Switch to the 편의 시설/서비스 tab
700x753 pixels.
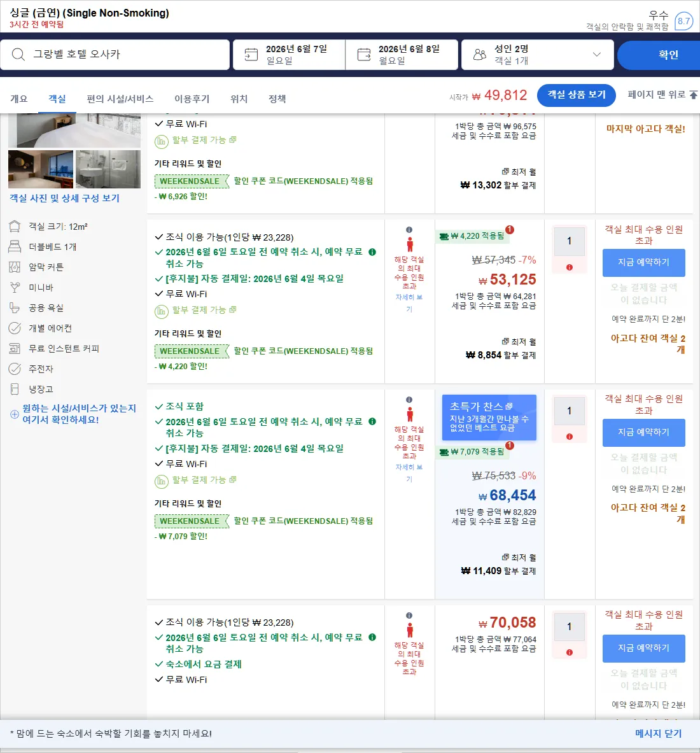point(120,99)
